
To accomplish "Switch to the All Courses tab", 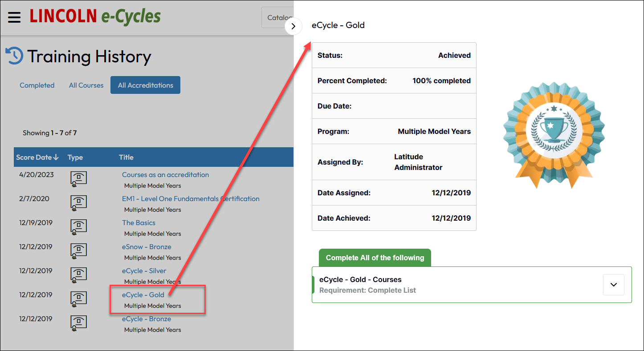I will (x=86, y=85).
